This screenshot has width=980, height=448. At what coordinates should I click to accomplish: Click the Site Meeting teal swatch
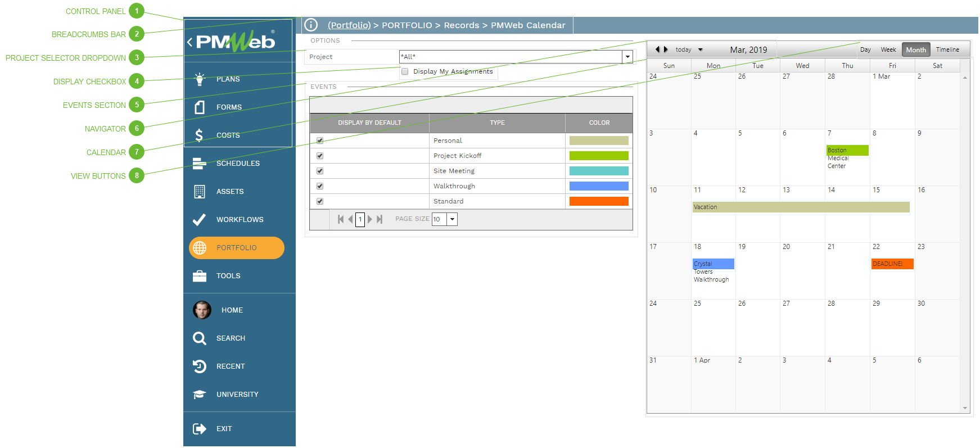point(599,171)
